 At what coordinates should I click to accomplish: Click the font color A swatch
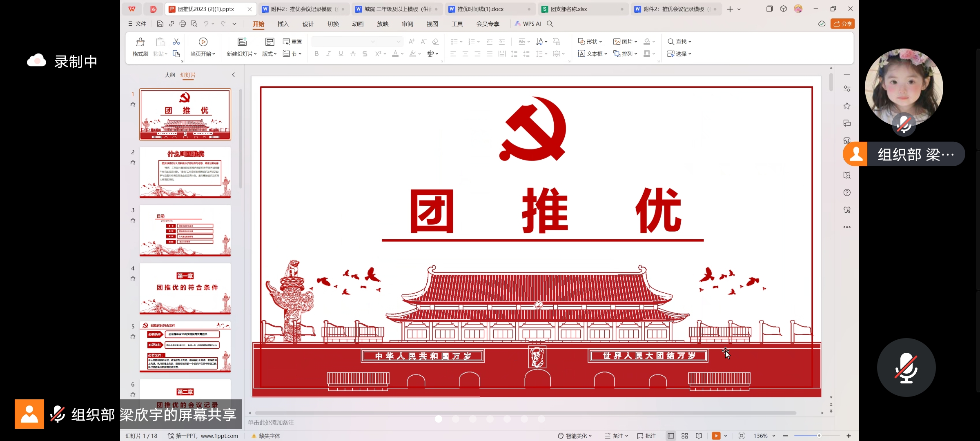coord(395,53)
